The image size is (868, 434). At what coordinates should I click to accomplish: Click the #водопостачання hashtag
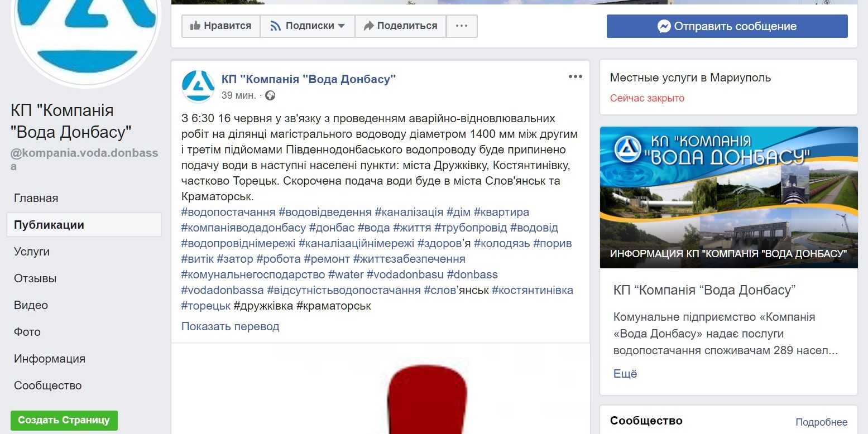(228, 213)
